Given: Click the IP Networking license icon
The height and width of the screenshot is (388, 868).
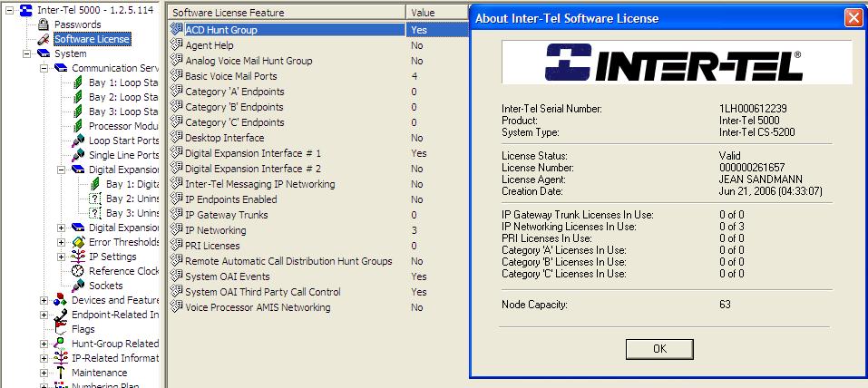Looking at the screenshot, I should [x=177, y=229].
